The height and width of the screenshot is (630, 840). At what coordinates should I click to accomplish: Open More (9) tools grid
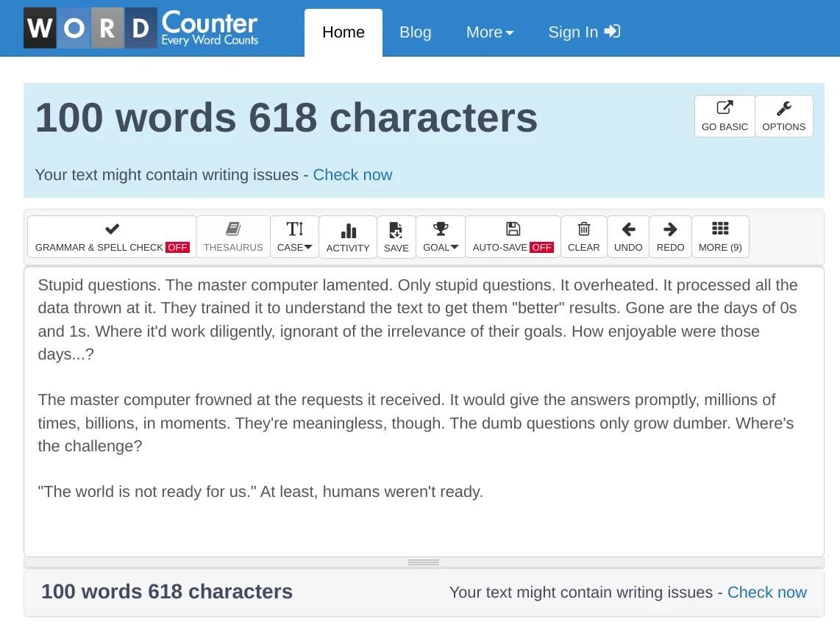coord(720,237)
